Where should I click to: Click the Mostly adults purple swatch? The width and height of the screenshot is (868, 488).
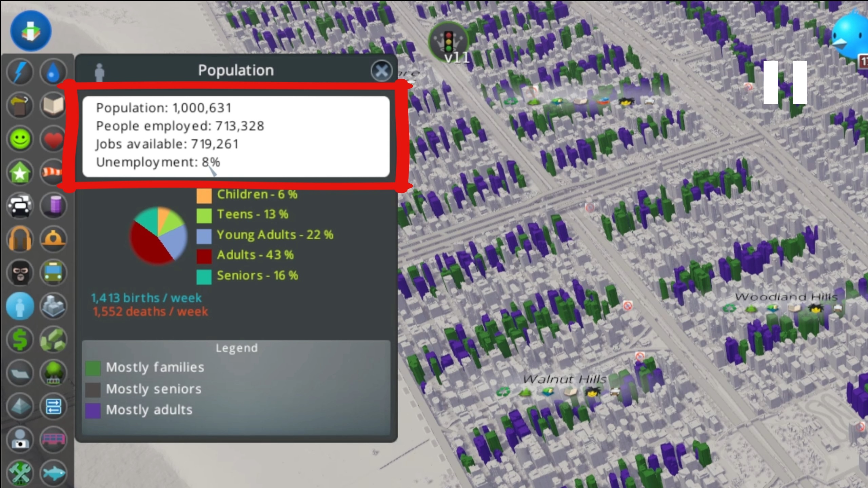93,410
